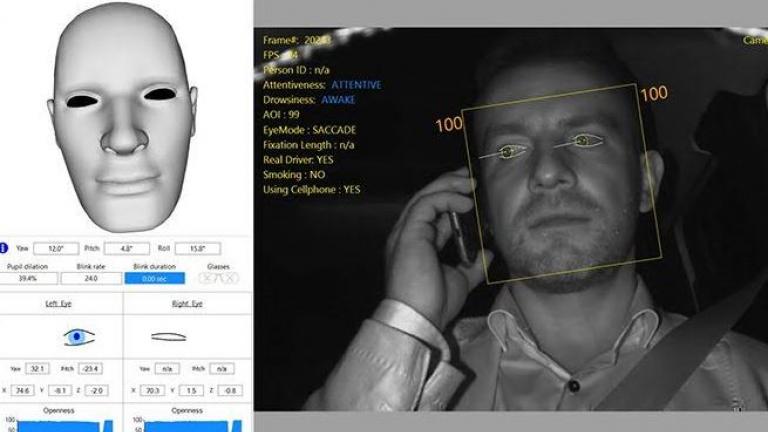Image resolution: width=768 pixels, height=432 pixels.
Task: Click the Glasses indicator icon
Action: 217,278
